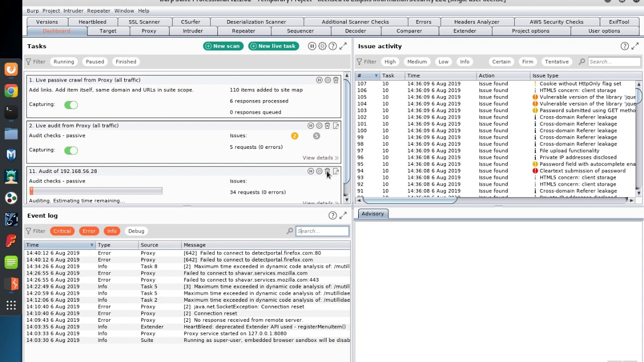This screenshot has width=644, height=362.
Task: Toggle Error filter in Event log
Action: [x=89, y=231]
